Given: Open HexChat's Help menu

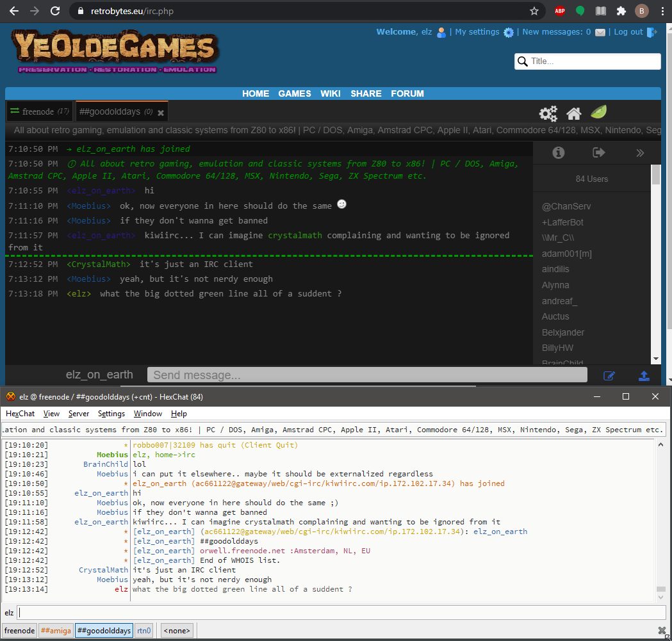Looking at the screenshot, I should (x=179, y=414).
